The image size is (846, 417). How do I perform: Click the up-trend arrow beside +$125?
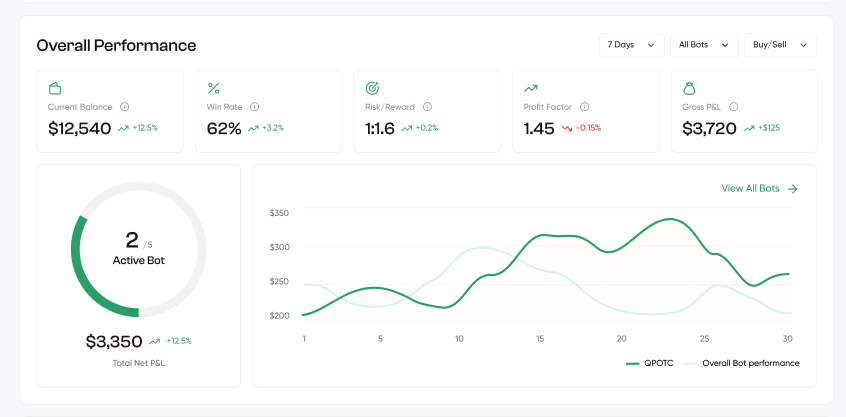pyautogui.click(x=749, y=128)
